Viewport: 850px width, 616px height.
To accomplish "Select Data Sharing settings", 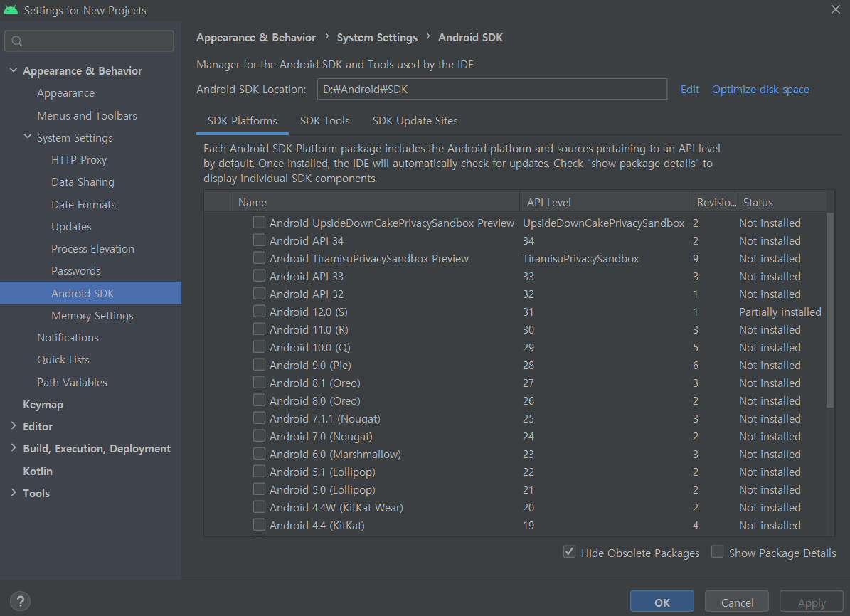I will coord(83,182).
